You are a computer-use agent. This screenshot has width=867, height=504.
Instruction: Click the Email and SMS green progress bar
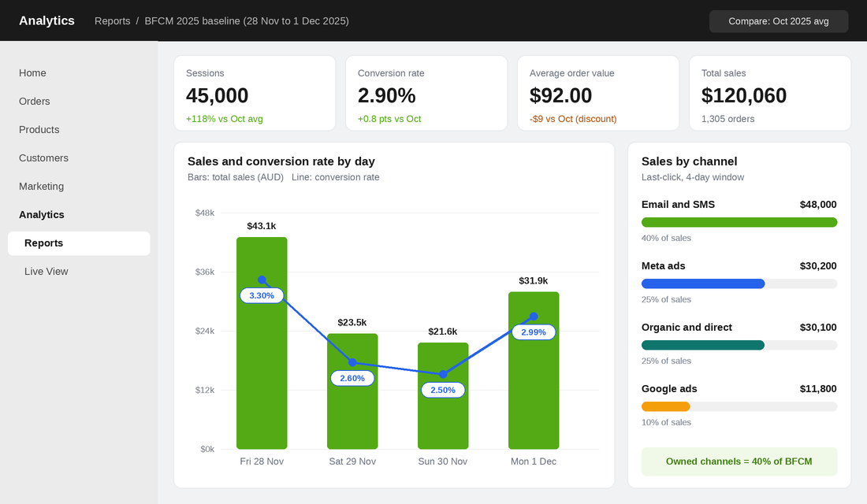739,222
